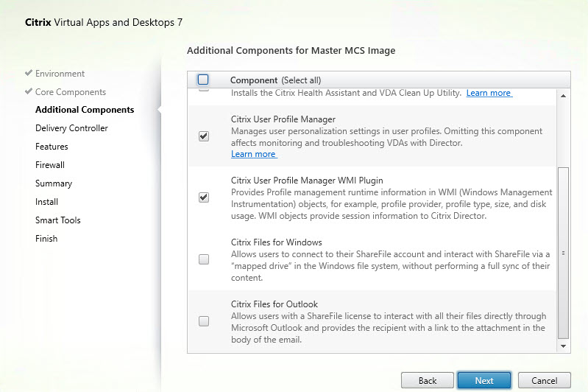This screenshot has height=392, width=588.
Task: Click the vertical scrollbar thumb
Action: click(x=564, y=251)
